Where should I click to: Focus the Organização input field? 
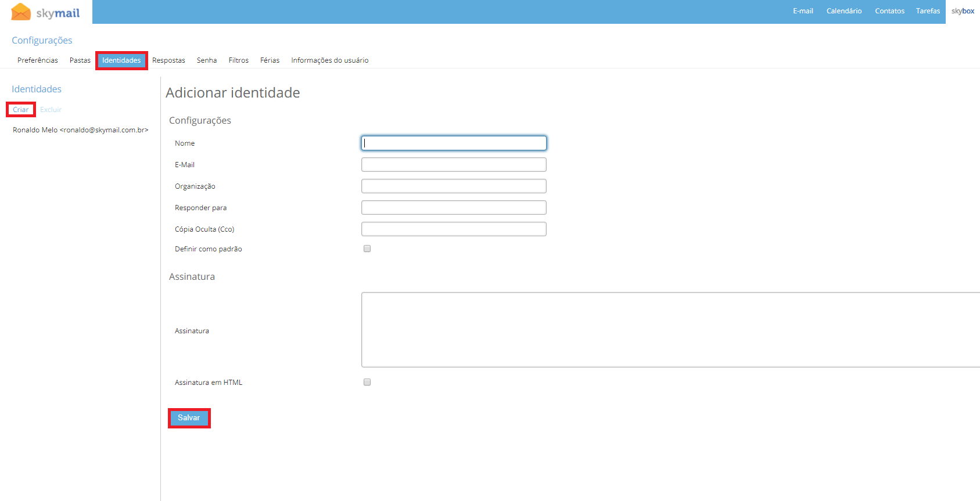pos(453,186)
